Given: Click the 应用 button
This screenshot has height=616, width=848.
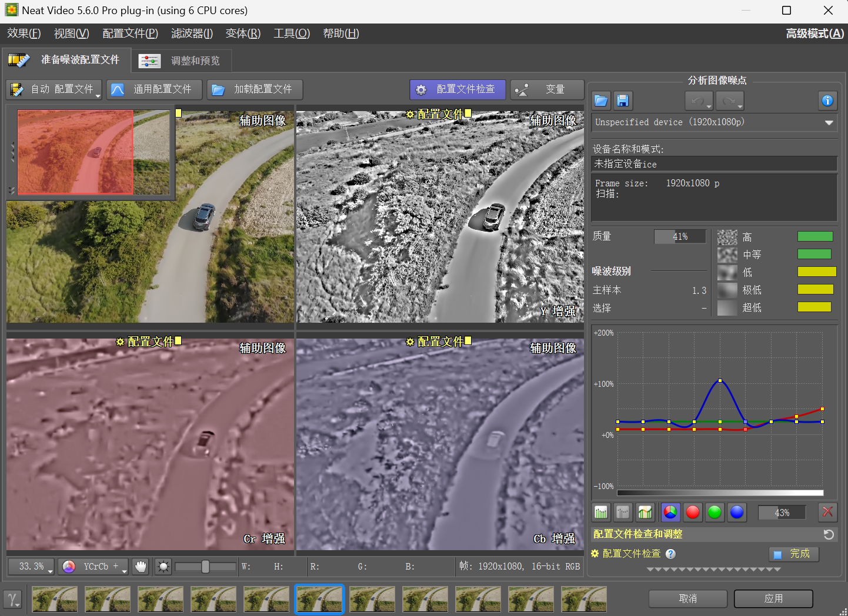Looking at the screenshot, I should pos(773,598).
